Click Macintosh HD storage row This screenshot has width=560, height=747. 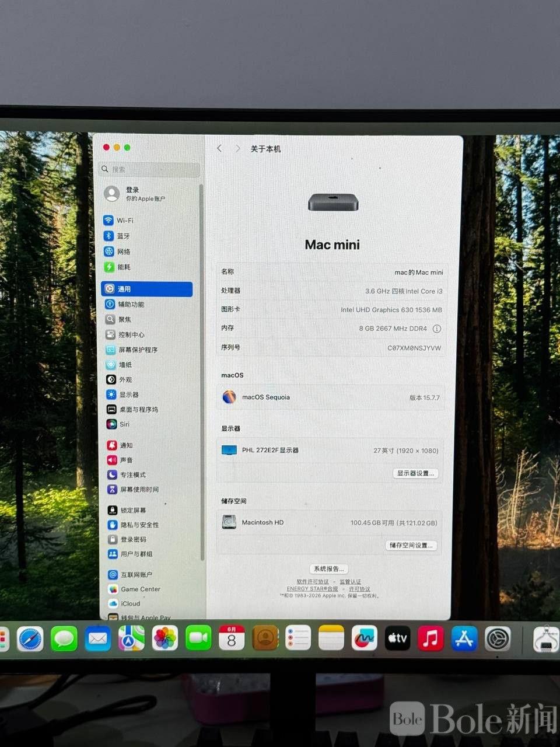click(x=330, y=522)
